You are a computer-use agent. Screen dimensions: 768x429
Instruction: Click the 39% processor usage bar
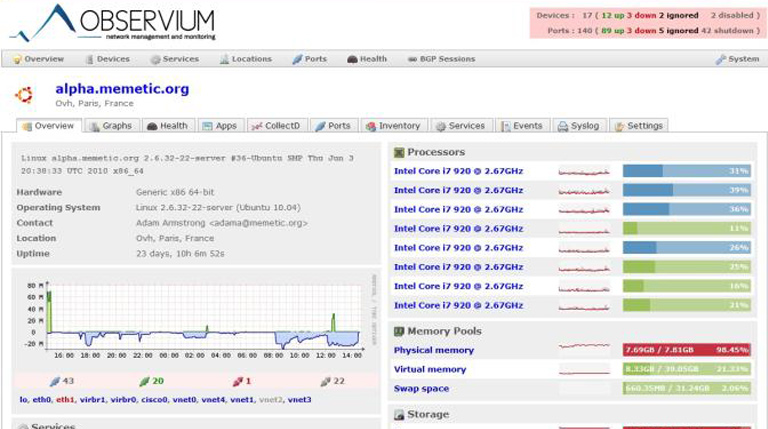click(x=687, y=190)
